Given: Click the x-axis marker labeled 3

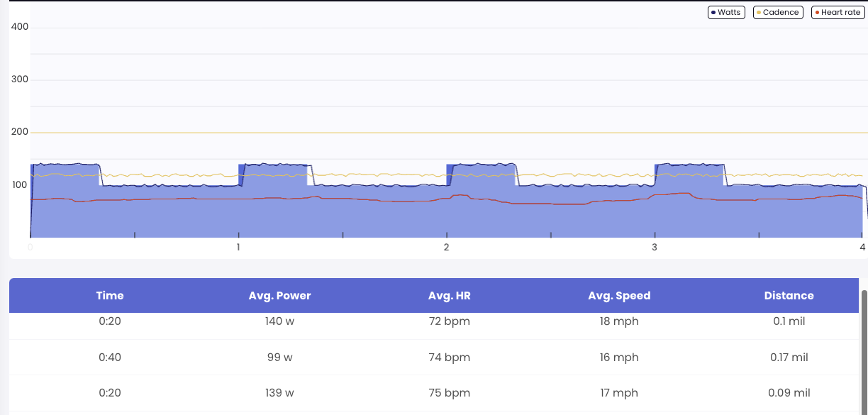Looking at the screenshot, I should click(x=655, y=248).
